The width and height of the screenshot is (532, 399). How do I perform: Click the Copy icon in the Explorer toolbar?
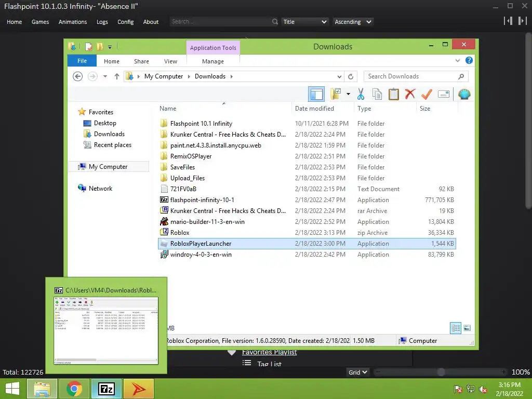tap(377, 95)
